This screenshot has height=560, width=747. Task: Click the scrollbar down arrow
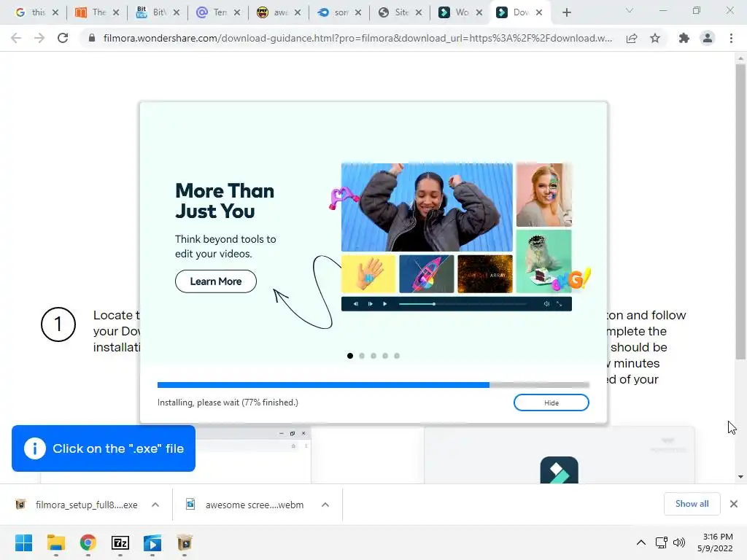click(x=740, y=476)
